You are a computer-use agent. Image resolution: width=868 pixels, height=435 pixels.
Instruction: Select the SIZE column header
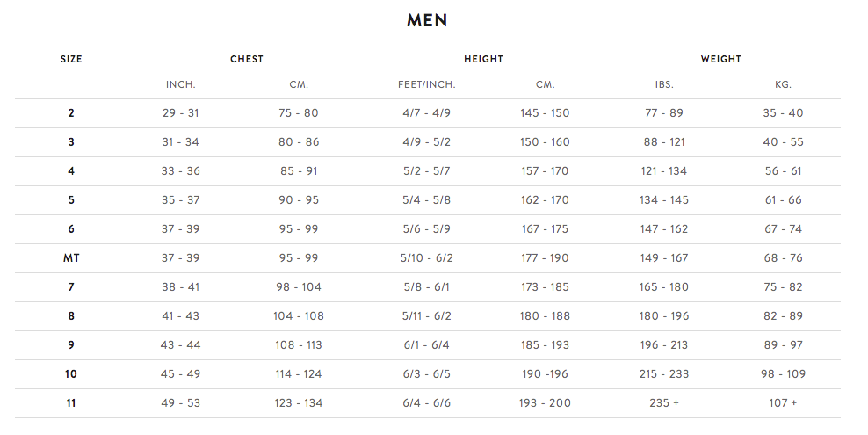[x=71, y=59]
